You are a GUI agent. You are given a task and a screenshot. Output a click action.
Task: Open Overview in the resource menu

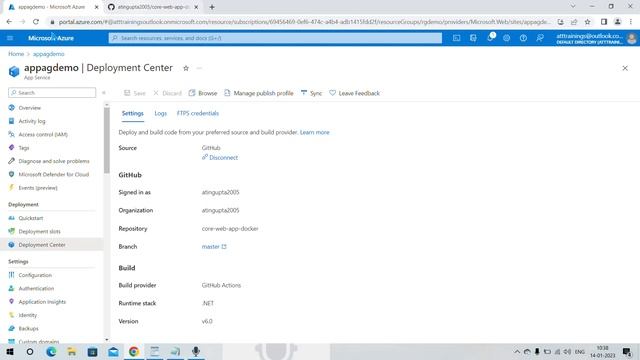[29, 108]
